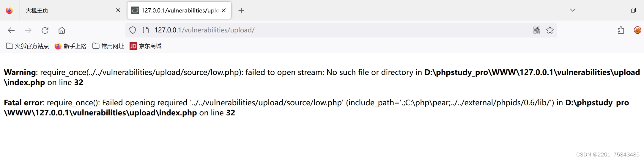Open the 火狐官方站点 bookmarks folder
The width and height of the screenshot is (644, 160).
point(27,46)
